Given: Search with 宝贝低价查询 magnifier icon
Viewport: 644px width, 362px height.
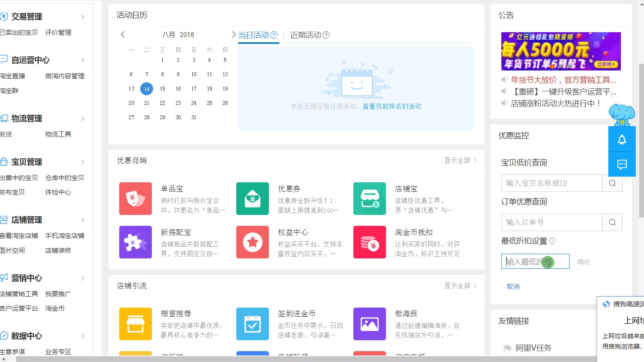Looking at the screenshot, I should point(612,183).
